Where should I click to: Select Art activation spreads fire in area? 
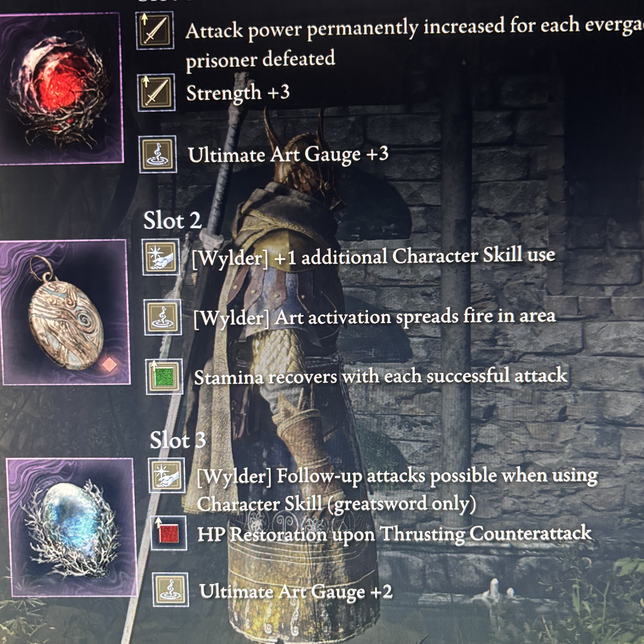374,317
